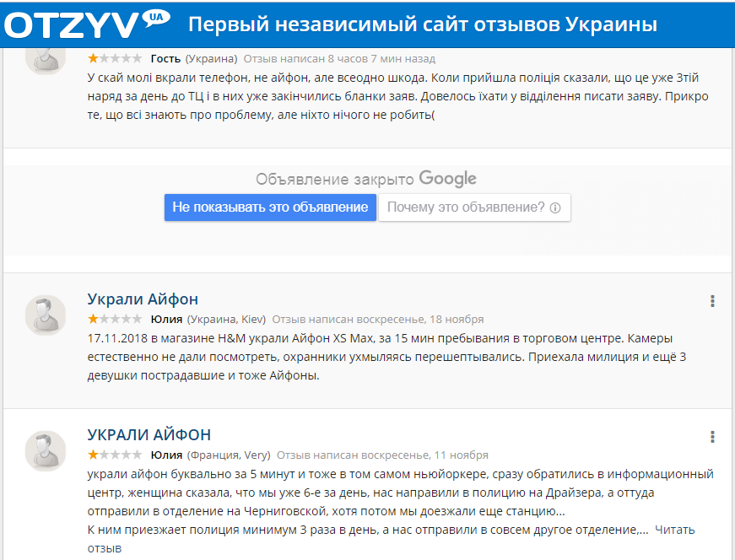
Task: Click avatar of Юлия from Kiev
Action: click(x=45, y=315)
